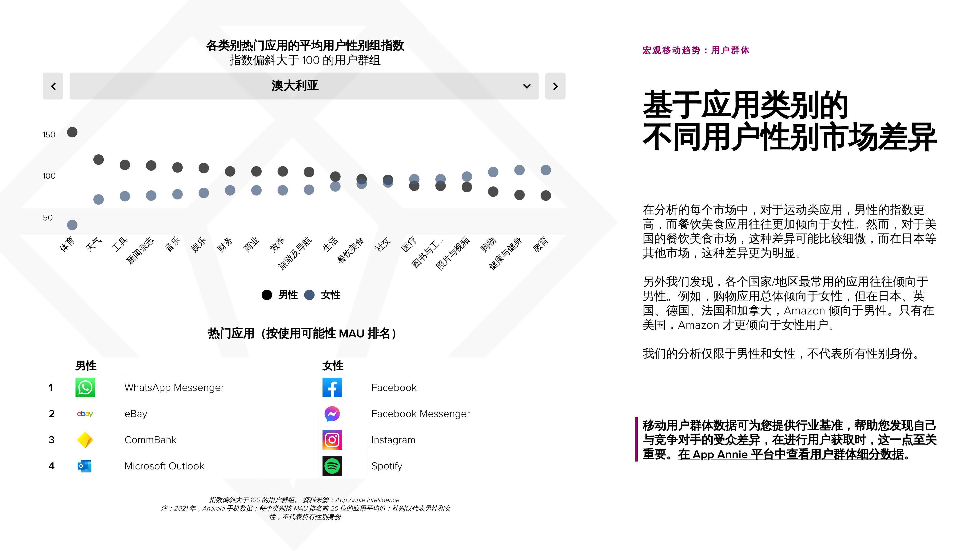Click the 照片与视频 axis label

(x=453, y=253)
